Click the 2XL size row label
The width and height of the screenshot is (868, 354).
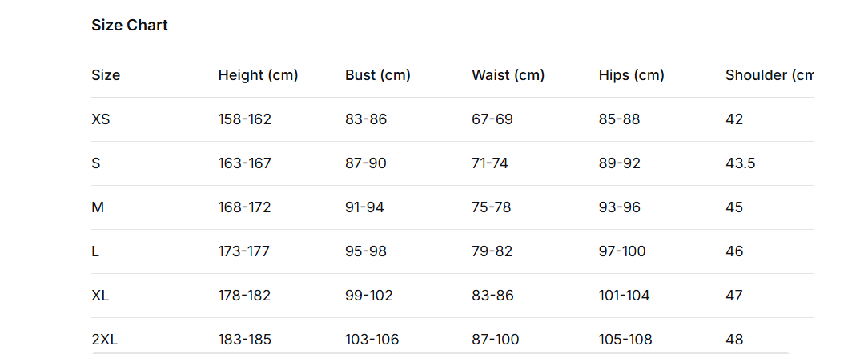[104, 340]
